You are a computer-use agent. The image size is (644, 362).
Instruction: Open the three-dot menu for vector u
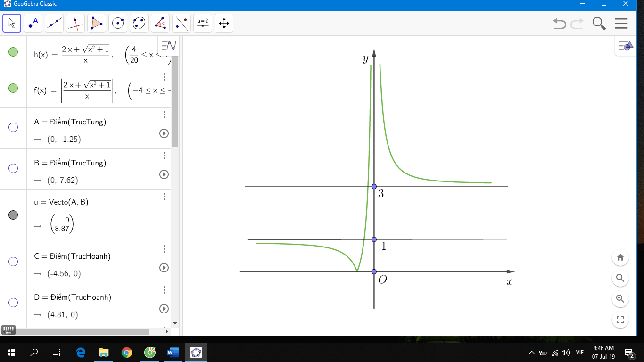click(x=165, y=197)
